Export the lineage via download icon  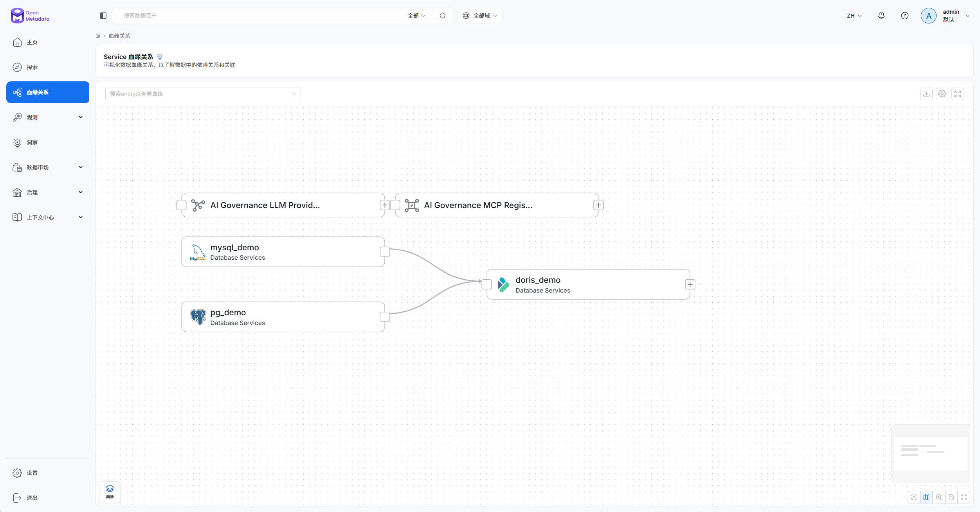(926, 94)
